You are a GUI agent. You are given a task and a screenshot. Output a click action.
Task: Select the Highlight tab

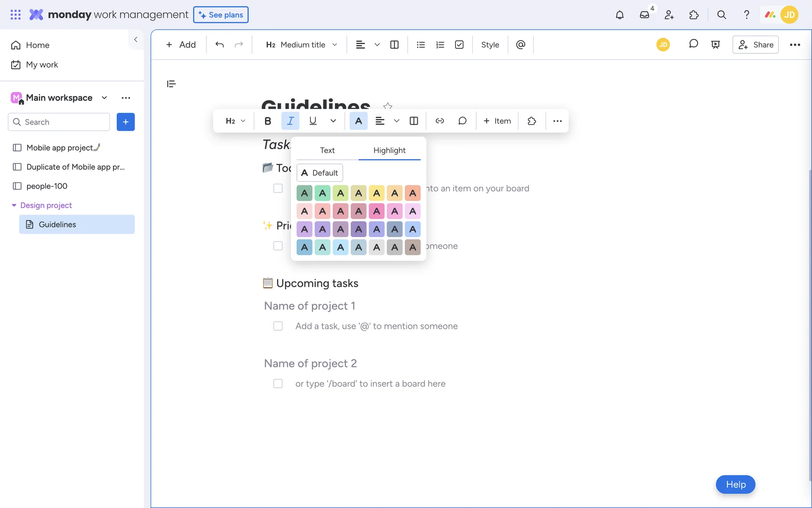[x=389, y=150]
